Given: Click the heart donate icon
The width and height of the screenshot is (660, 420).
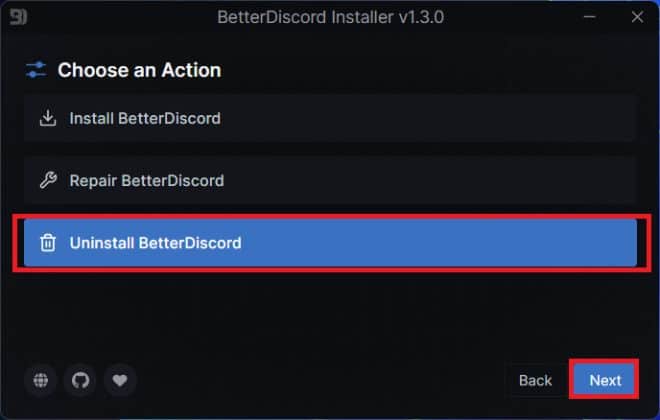Looking at the screenshot, I should click(x=120, y=380).
